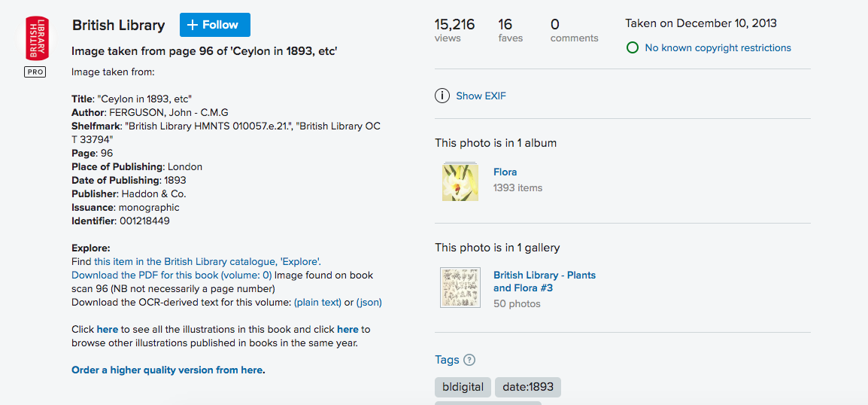
Task: Order a higher quality version link
Action: pos(167,370)
